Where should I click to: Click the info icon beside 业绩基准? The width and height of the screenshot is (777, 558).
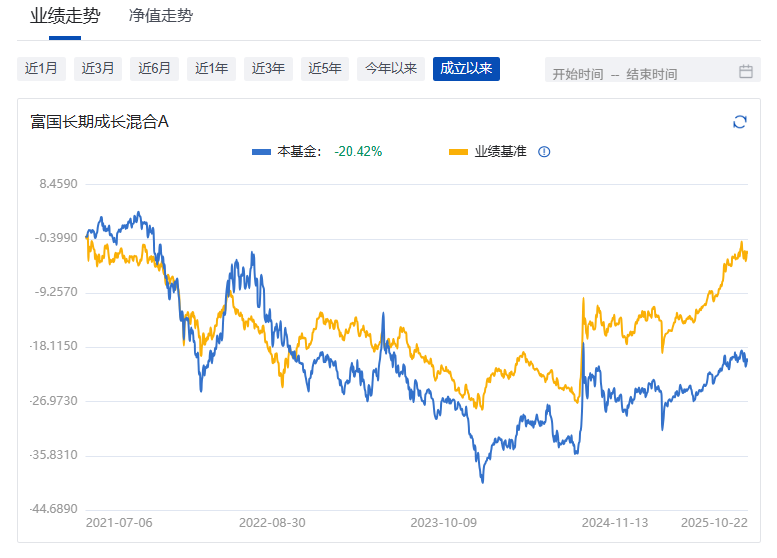tap(544, 152)
